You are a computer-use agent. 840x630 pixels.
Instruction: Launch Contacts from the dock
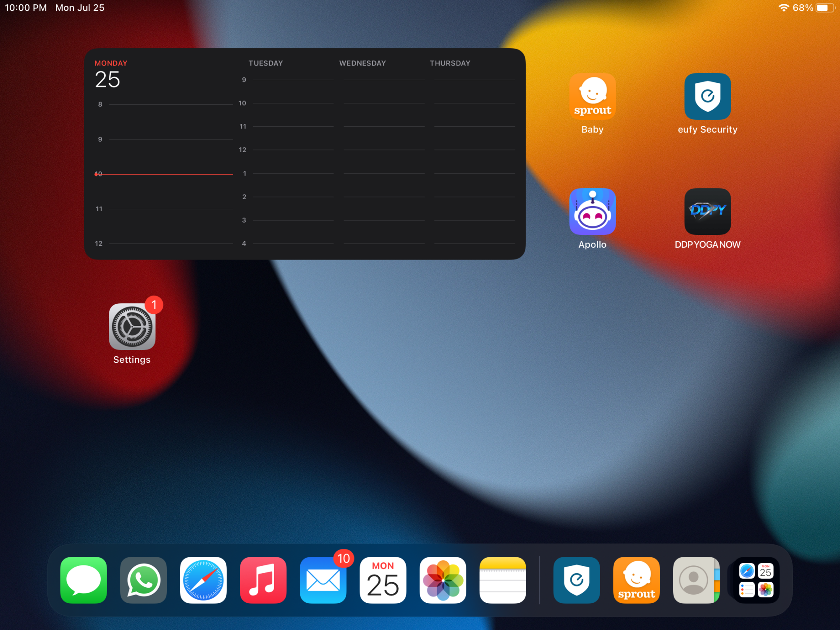coord(696,580)
